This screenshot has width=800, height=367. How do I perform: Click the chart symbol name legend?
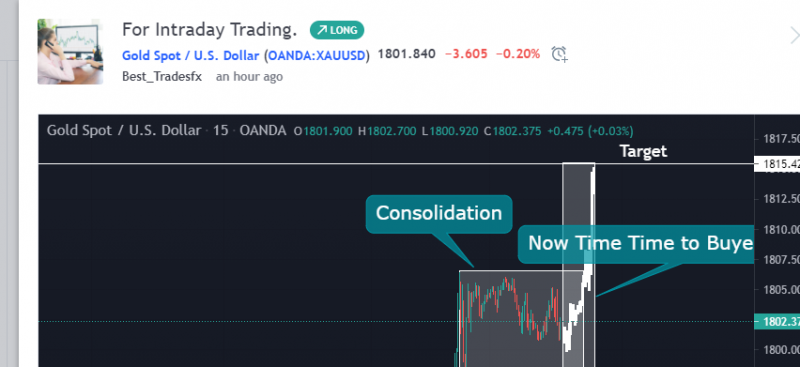coord(124,131)
